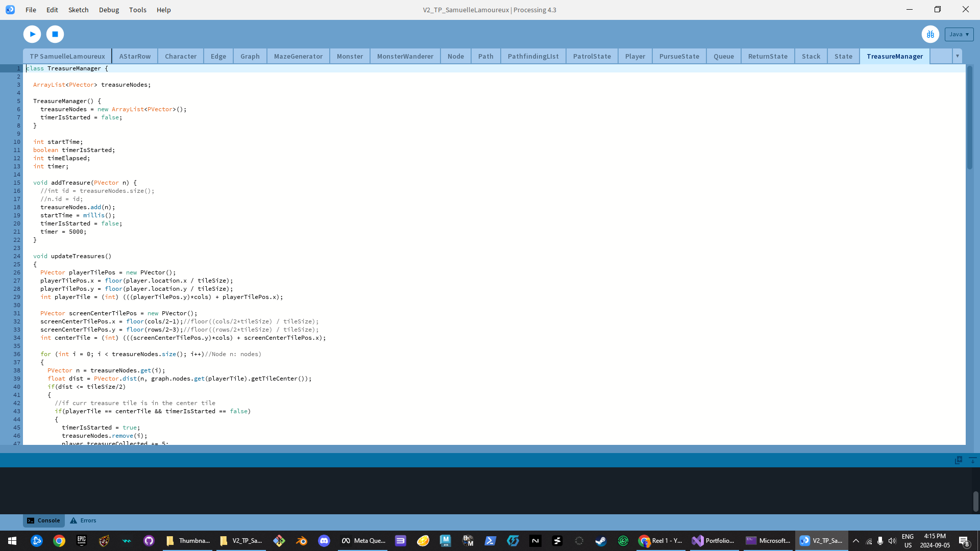Toggle the debugger butterfly icon

(930, 34)
